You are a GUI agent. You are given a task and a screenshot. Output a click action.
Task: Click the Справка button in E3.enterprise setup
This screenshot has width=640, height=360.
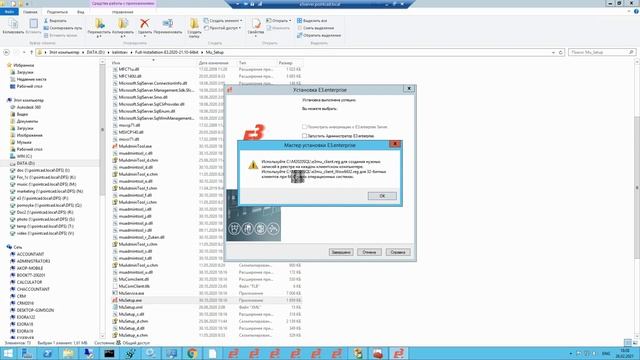pyautogui.click(x=398, y=252)
